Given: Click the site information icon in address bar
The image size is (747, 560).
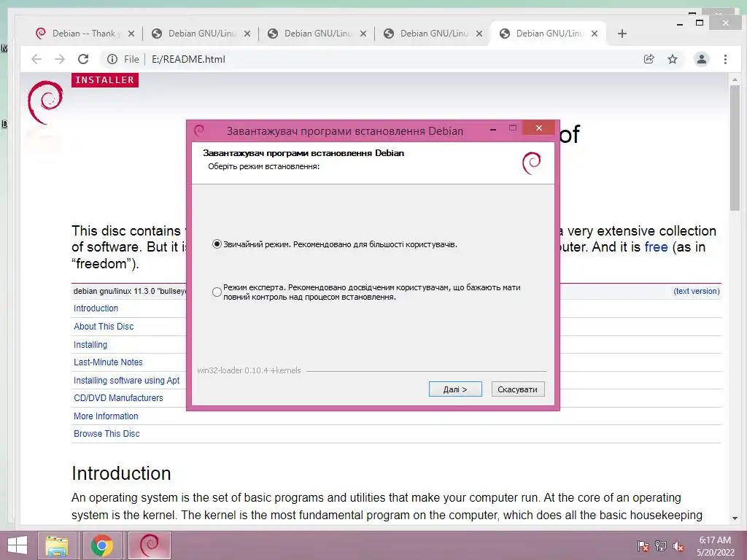Looking at the screenshot, I should tap(112, 59).
